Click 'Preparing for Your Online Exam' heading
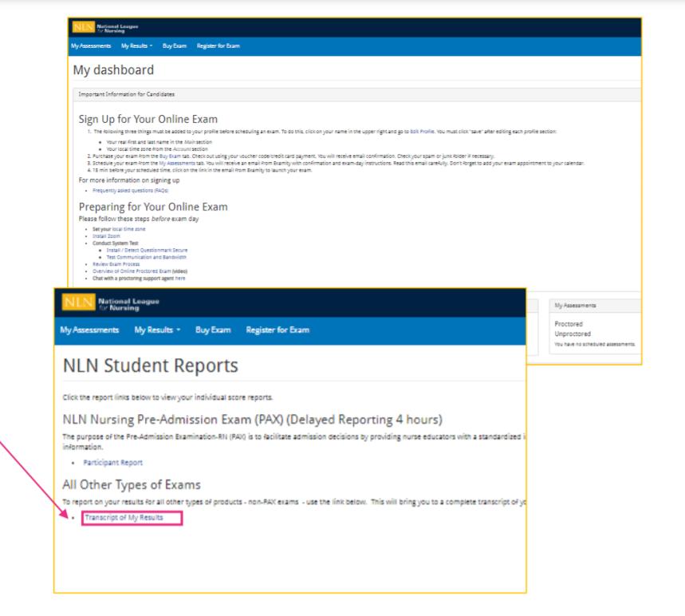This screenshot has width=685, height=616. (153, 207)
